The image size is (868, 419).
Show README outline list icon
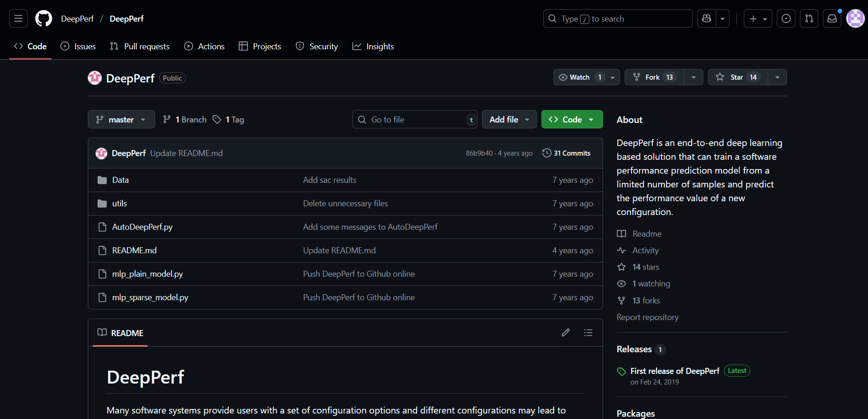pos(588,332)
